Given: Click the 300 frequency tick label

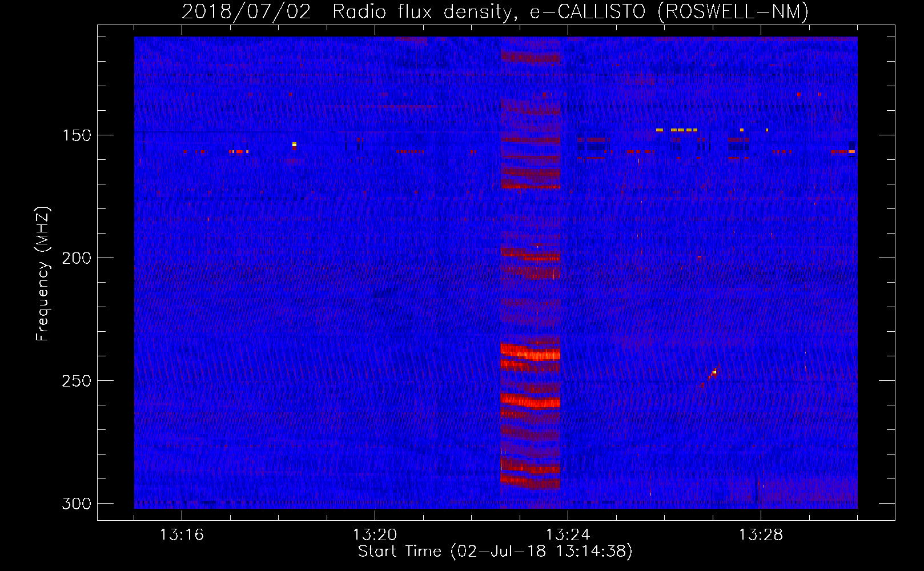Looking at the screenshot, I should (x=77, y=504).
